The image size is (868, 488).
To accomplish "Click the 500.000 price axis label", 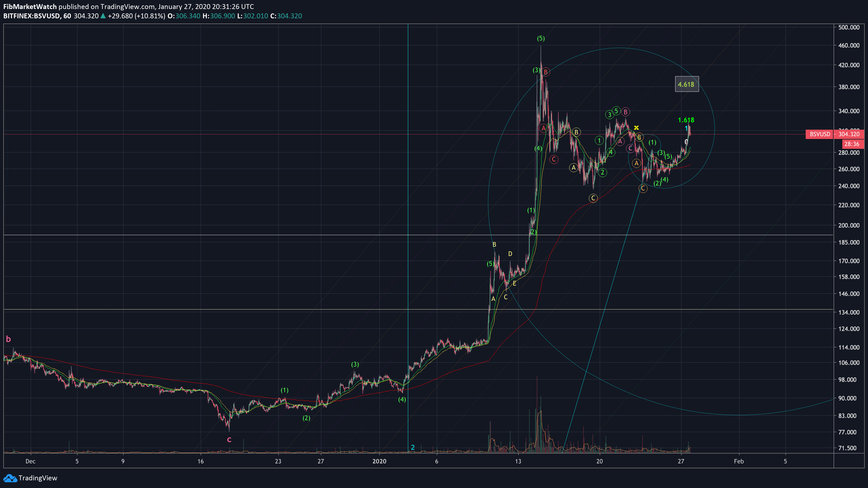I will click(849, 27).
